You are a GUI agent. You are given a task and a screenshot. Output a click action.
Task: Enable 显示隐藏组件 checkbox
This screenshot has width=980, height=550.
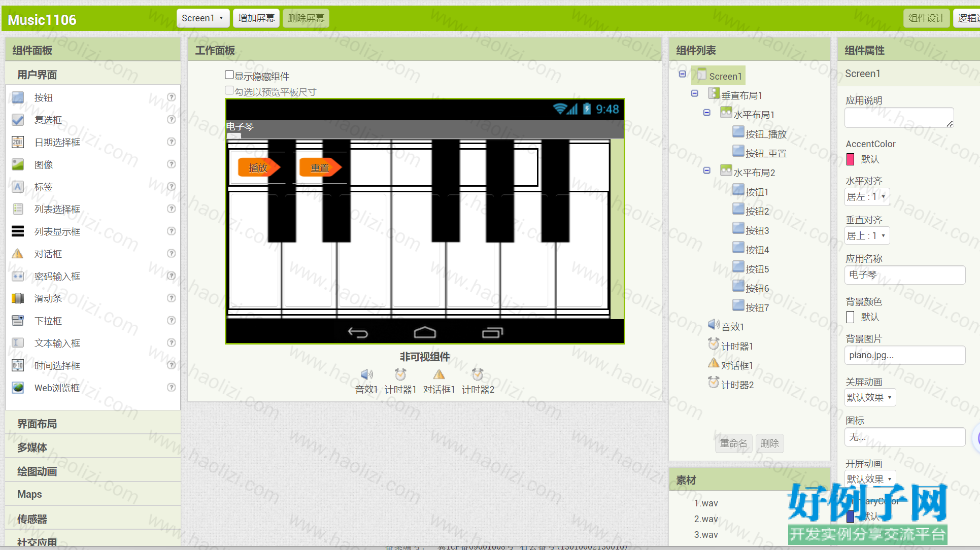[229, 75]
